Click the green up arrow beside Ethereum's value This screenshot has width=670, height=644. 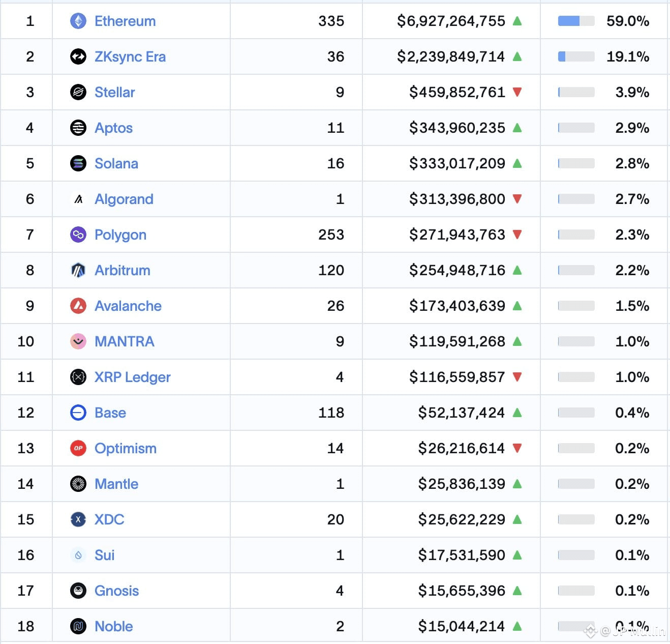point(517,21)
